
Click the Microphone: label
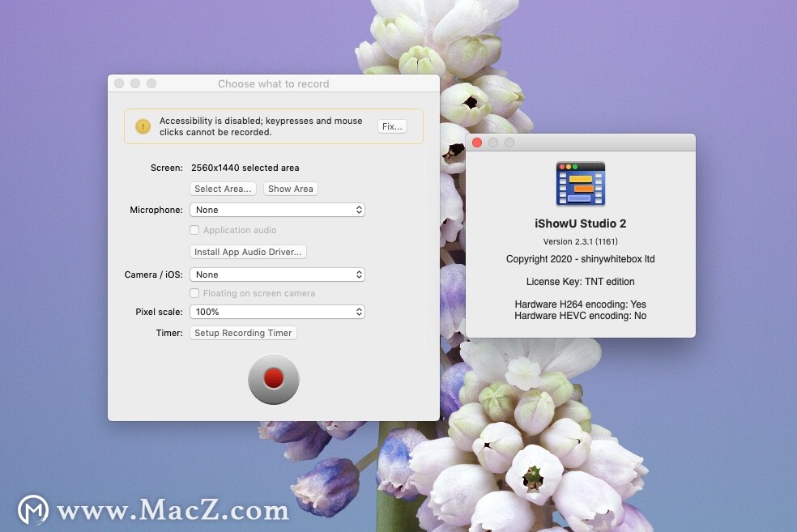pyautogui.click(x=156, y=210)
